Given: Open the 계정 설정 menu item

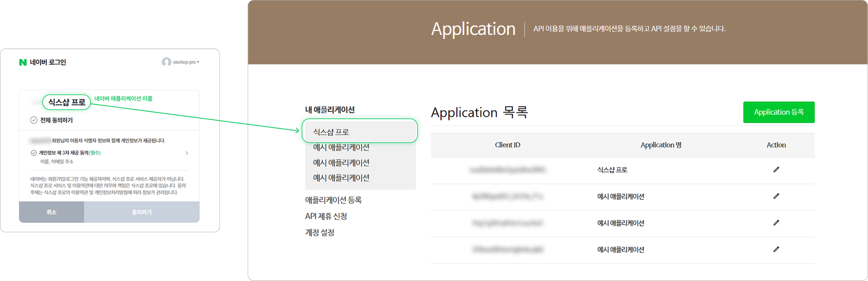Looking at the screenshot, I should pyautogui.click(x=320, y=233).
